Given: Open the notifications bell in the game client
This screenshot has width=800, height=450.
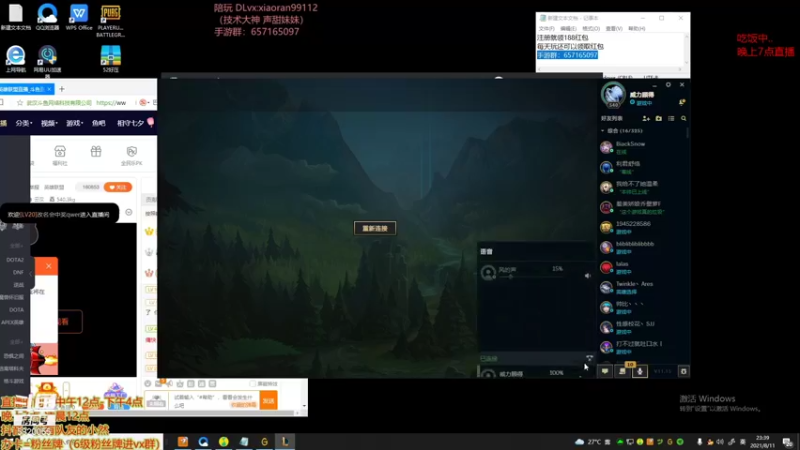Looking at the screenshot, I should tap(682, 103).
